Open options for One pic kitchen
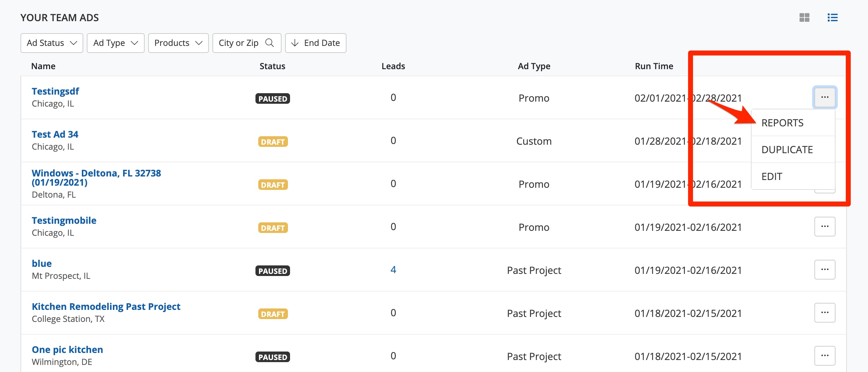The height and width of the screenshot is (372, 868). point(825,356)
